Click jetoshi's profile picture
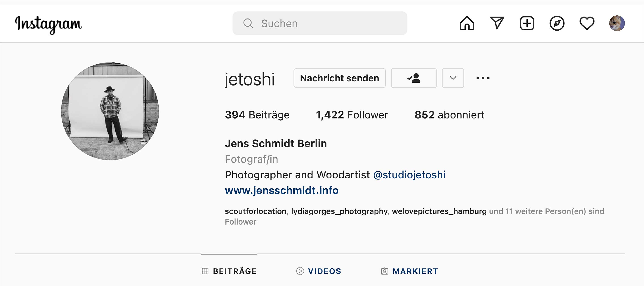The width and height of the screenshot is (644, 286). pyautogui.click(x=110, y=111)
